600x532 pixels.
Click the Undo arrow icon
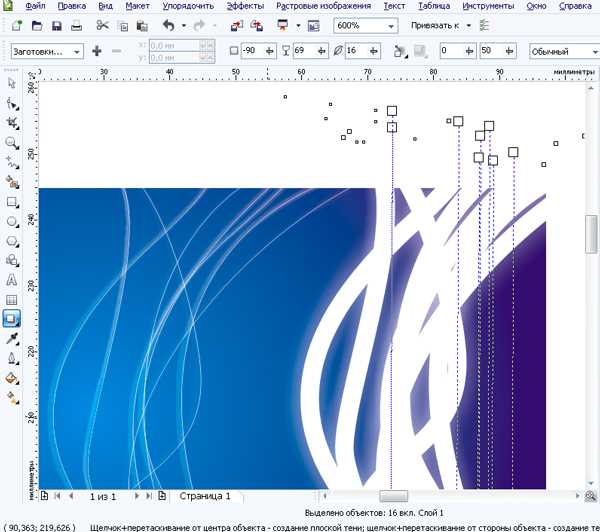(169, 26)
